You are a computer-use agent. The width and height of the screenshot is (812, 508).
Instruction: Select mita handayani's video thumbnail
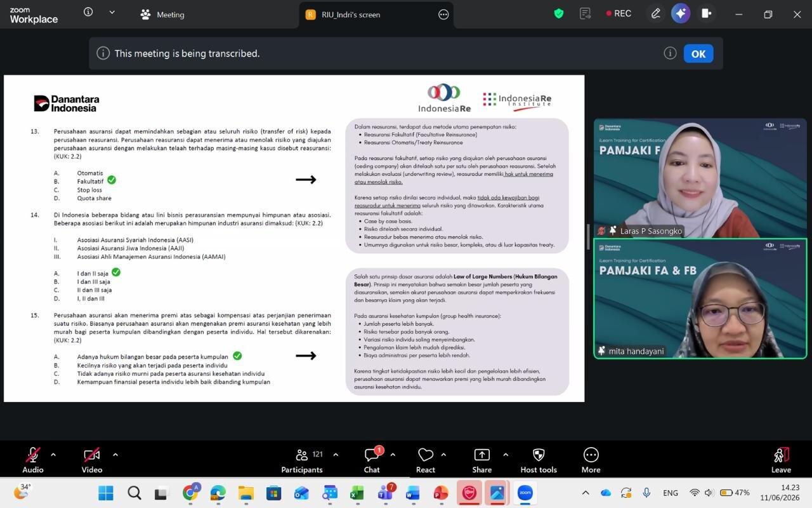tap(700, 299)
